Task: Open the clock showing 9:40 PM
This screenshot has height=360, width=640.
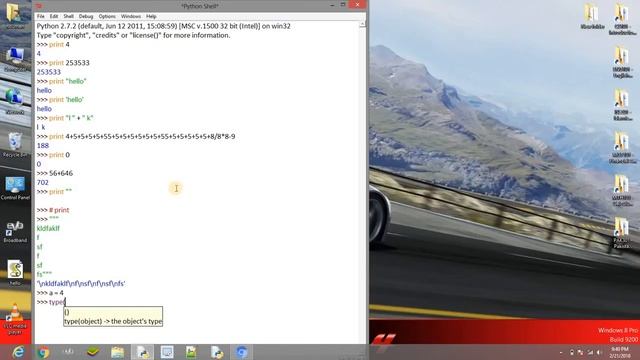Action: coord(620,352)
